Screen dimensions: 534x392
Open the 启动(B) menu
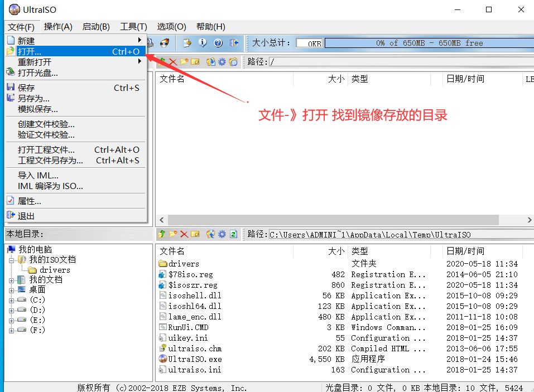(96, 27)
